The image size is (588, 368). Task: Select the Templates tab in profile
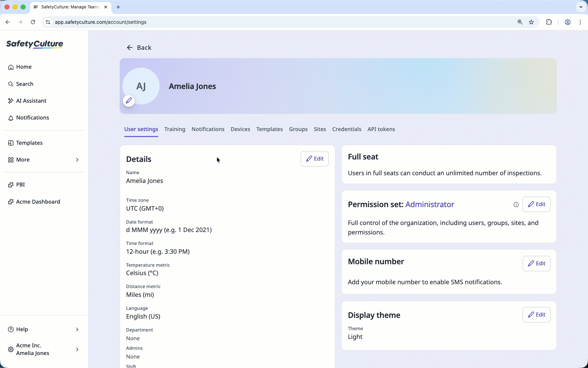click(x=269, y=129)
